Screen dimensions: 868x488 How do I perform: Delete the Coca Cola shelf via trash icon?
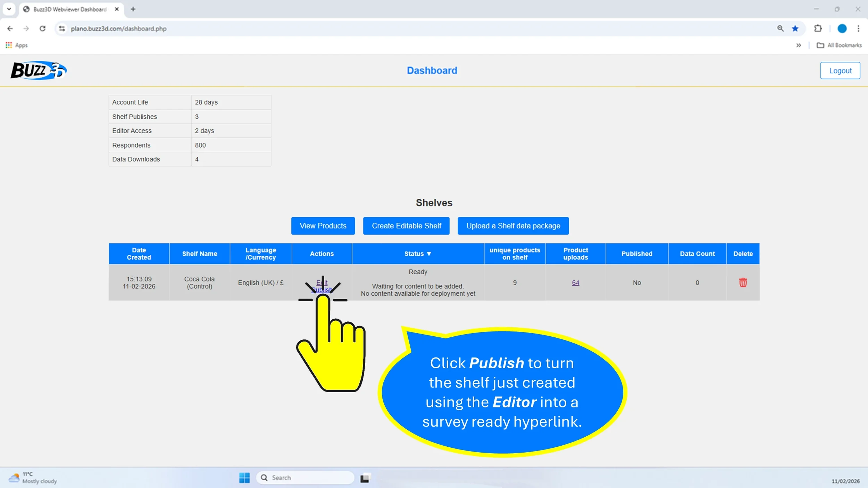point(743,283)
